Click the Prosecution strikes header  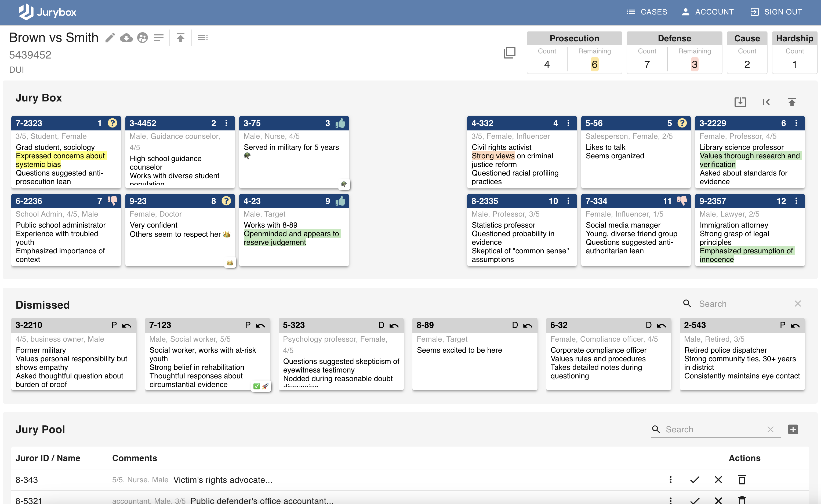[574, 38]
